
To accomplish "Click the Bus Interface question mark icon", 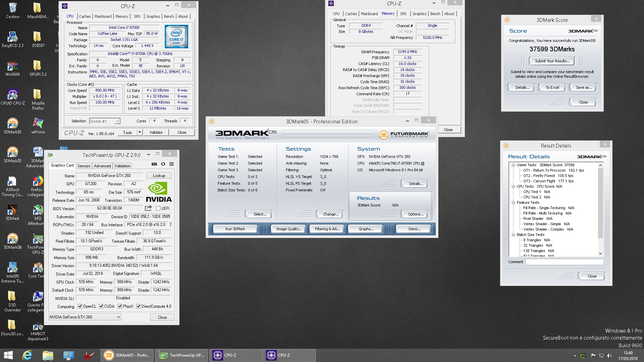I will pyautogui.click(x=170, y=225).
